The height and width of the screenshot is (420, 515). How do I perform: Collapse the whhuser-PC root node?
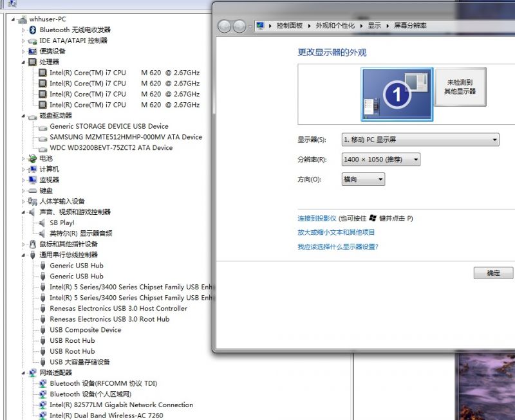click(x=13, y=20)
